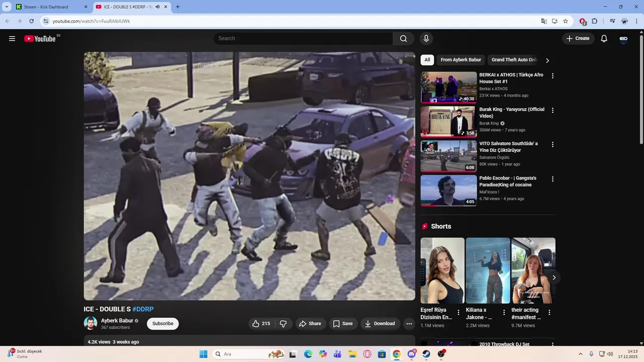The image size is (644, 362).
Task: Open a new browser tab
Action: tap(178, 7)
